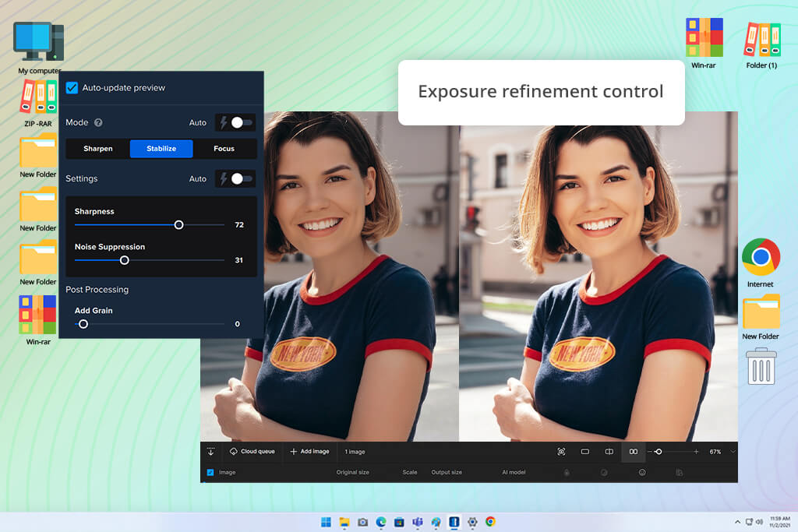Image resolution: width=798 pixels, height=532 pixels.
Task: Open the Windows Start menu
Action: [x=326, y=522]
